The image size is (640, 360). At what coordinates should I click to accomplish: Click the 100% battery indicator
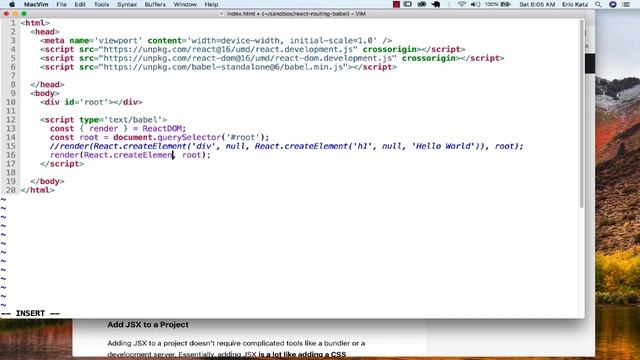pos(498,4)
